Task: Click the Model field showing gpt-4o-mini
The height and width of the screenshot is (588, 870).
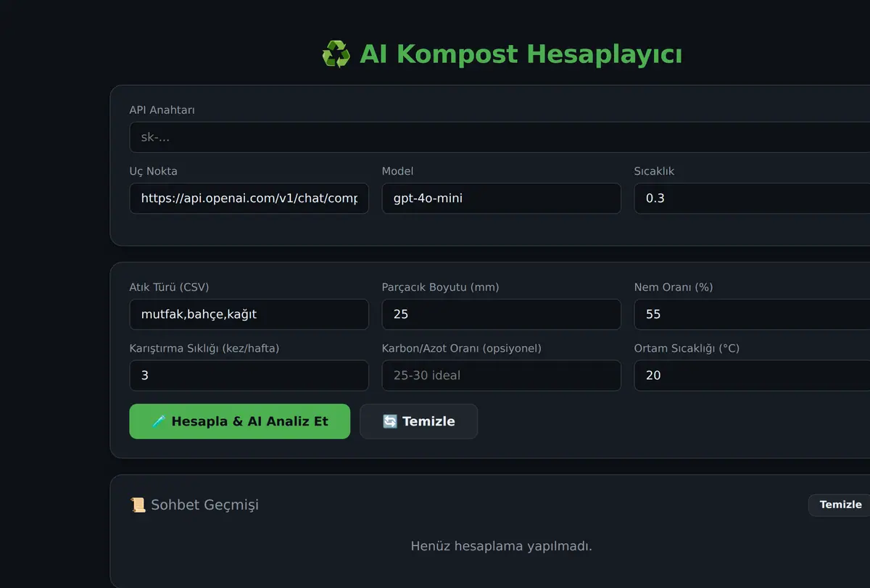Action: pyautogui.click(x=501, y=198)
